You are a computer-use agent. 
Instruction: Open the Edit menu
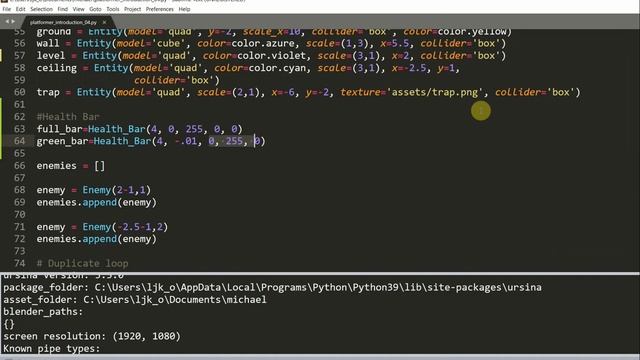20,9
